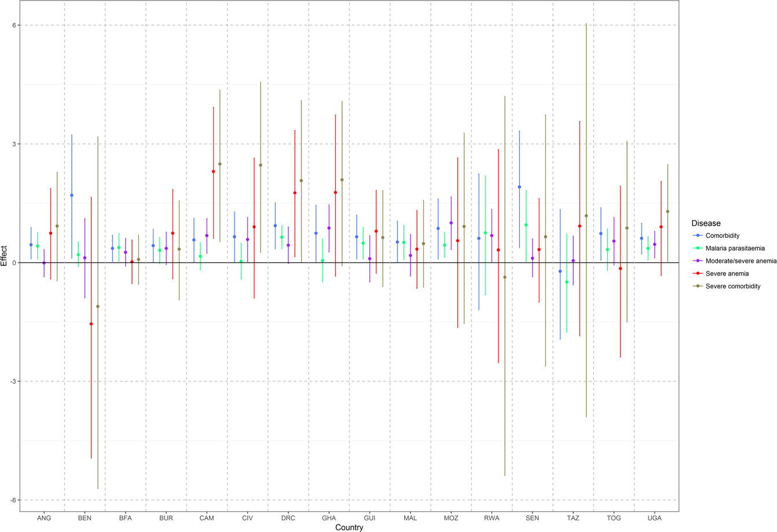Select the 'Moderate/severe anemia' legend label

click(742, 261)
